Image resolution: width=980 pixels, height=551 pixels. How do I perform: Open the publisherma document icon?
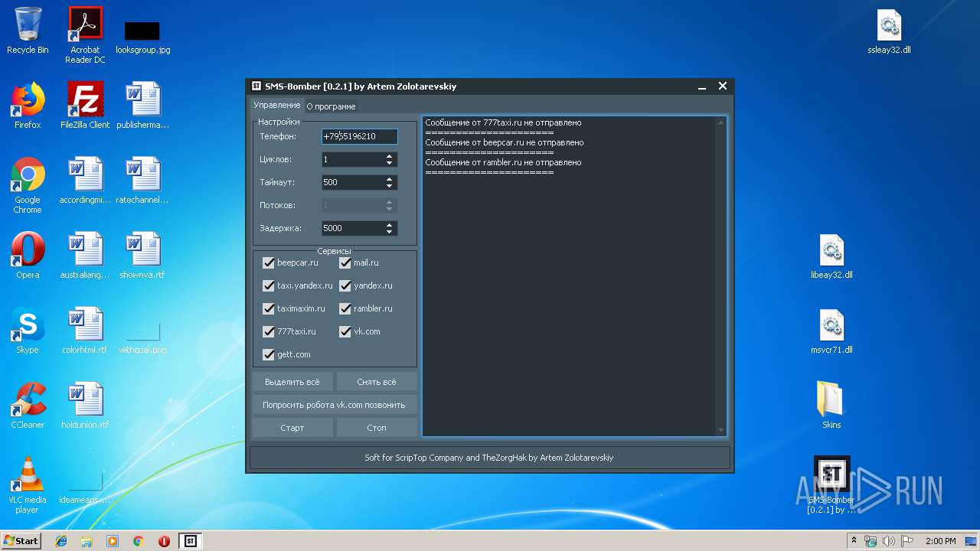[142, 106]
